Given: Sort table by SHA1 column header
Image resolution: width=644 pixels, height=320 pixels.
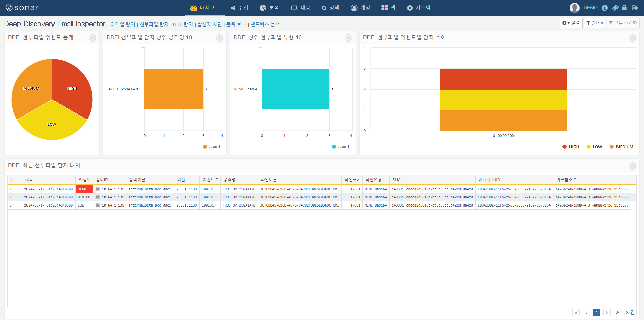Looking at the screenshot, I should coord(432,180).
